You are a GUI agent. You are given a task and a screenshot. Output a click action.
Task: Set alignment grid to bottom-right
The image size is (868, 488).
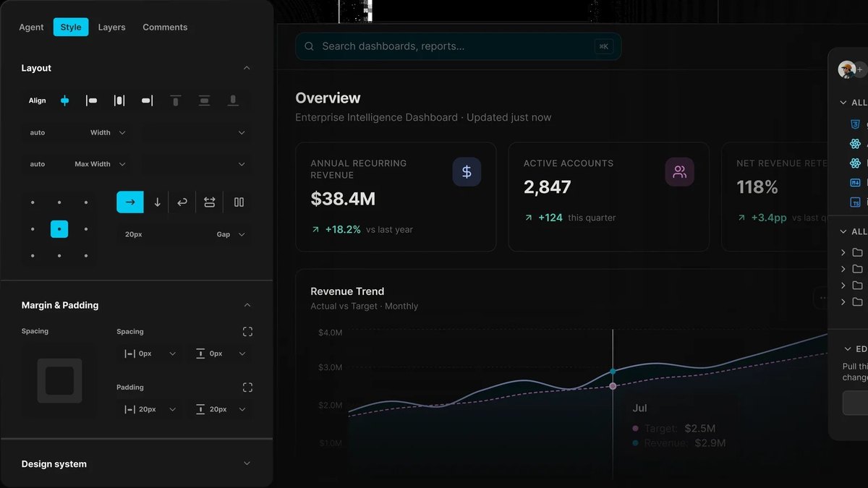(86, 256)
